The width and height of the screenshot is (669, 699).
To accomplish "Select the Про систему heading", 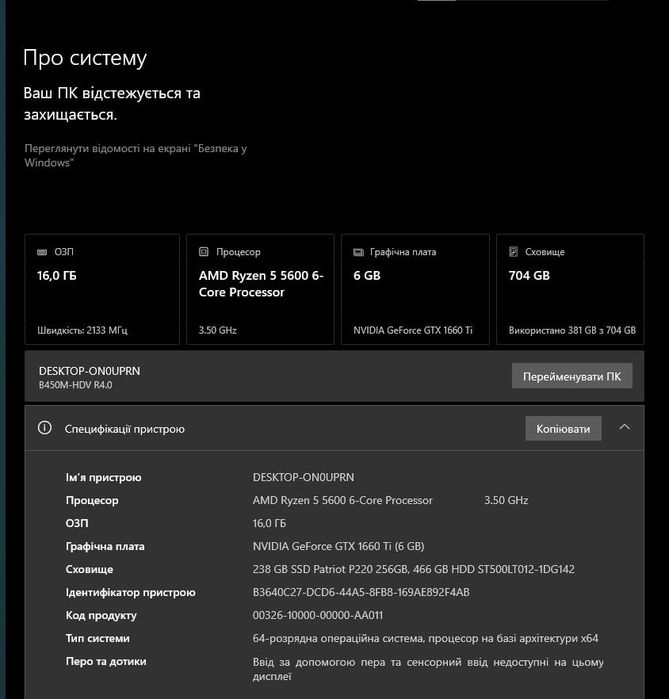I will click(85, 58).
